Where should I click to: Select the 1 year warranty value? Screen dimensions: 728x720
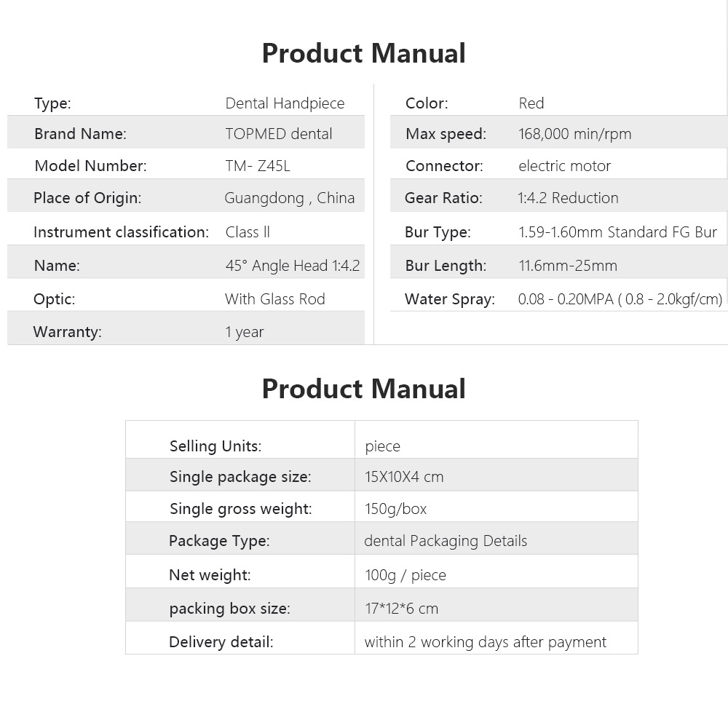tap(244, 332)
